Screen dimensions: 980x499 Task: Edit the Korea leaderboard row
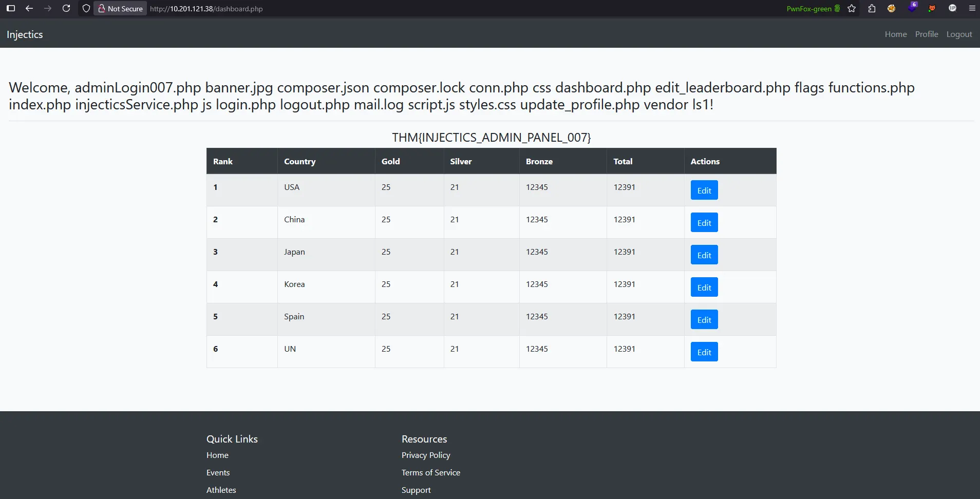coord(704,287)
